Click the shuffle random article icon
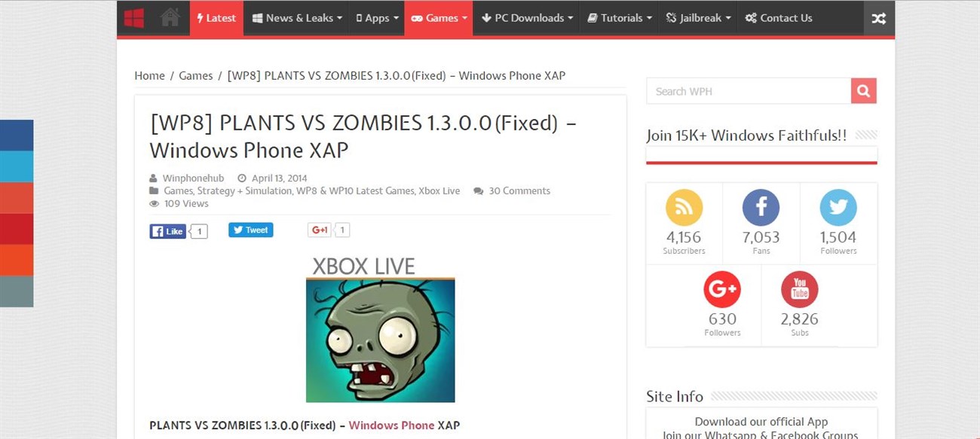This screenshot has height=439, width=980. [x=878, y=18]
